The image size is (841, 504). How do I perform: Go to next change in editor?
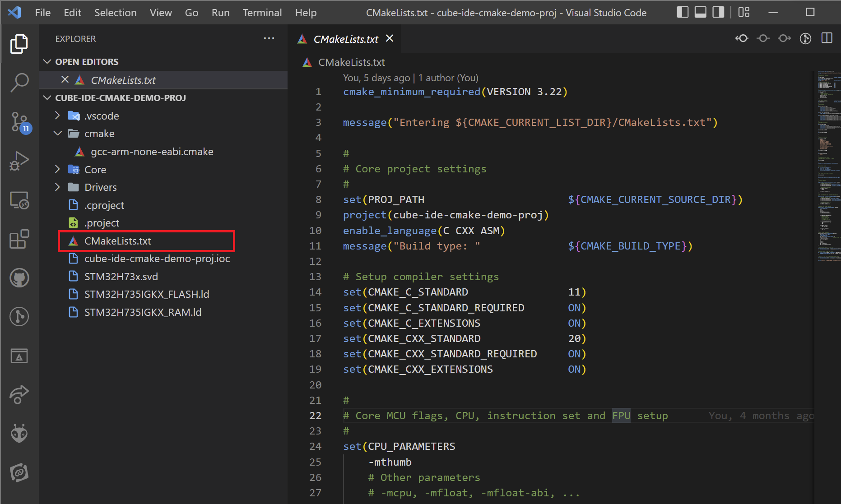[x=785, y=39]
